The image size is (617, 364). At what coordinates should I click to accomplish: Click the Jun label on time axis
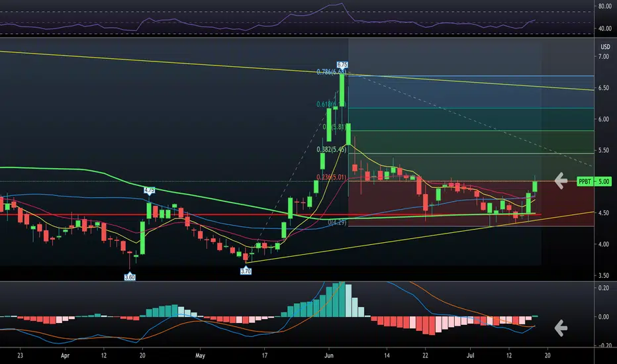[x=329, y=355]
